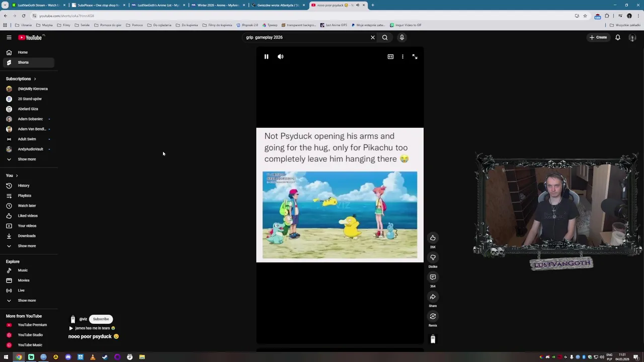
Task: Open a new browser tab
Action: click(x=372, y=5)
